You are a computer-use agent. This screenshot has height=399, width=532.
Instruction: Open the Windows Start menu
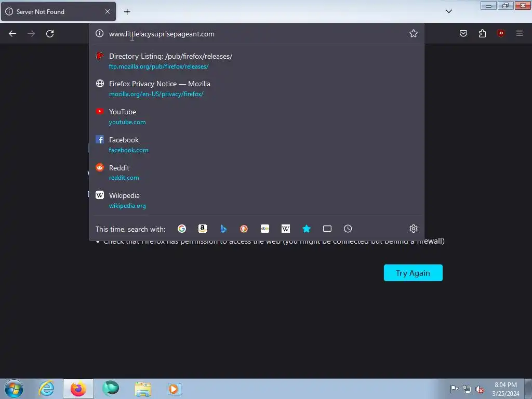tap(14, 389)
